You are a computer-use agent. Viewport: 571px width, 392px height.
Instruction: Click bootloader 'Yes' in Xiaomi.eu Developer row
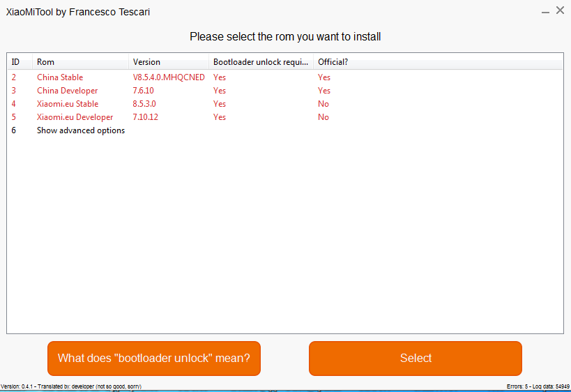point(220,117)
